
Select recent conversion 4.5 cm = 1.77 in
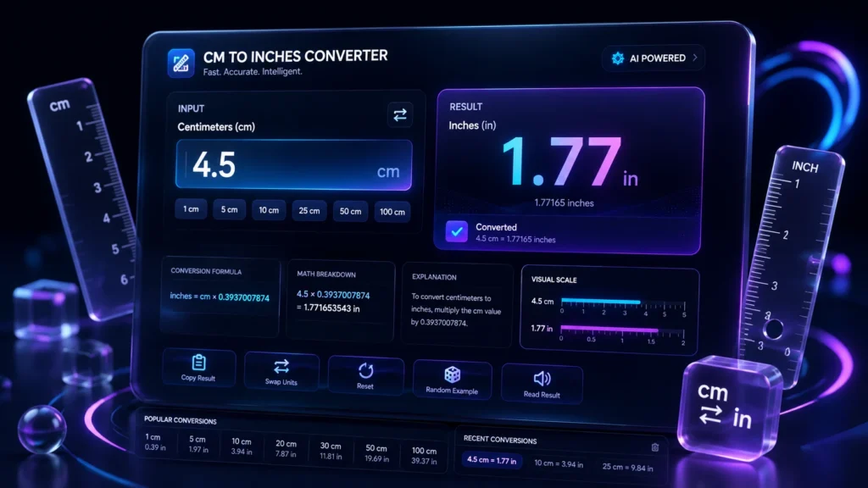(x=492, y=460)
